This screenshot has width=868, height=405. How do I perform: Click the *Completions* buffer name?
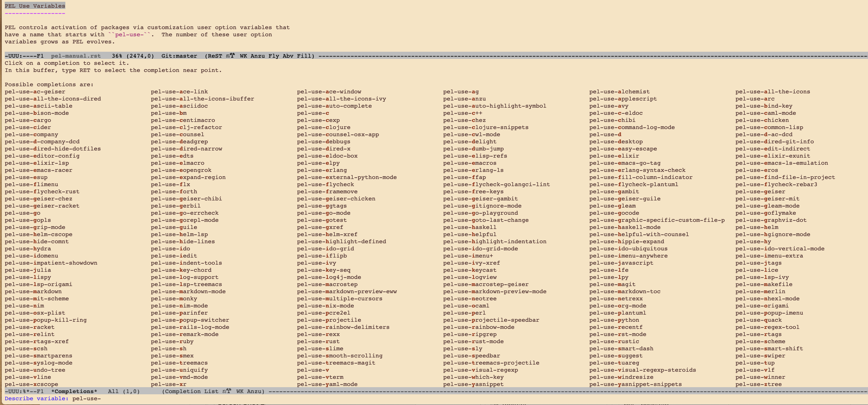pyautogui.click(x=74, y=391)
